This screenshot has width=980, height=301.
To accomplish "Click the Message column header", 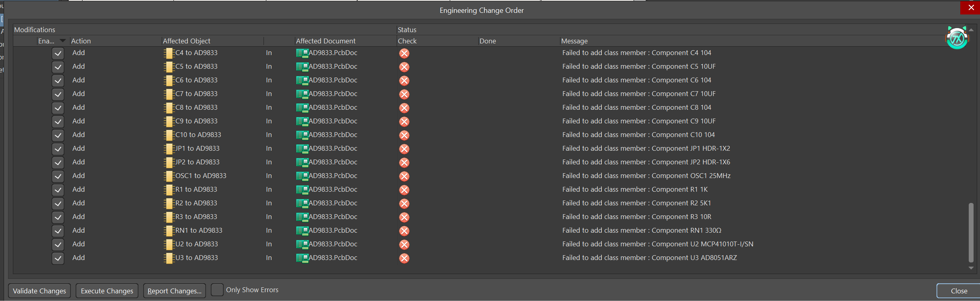I will point(574,41).
